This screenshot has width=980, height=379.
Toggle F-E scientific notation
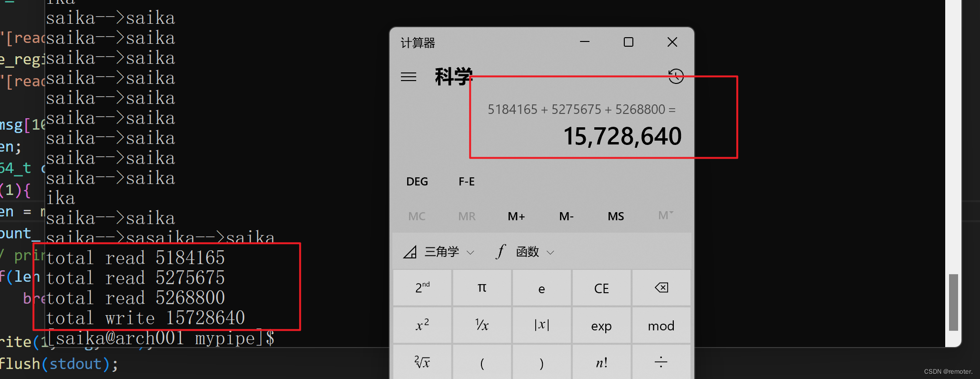(467, 182)
